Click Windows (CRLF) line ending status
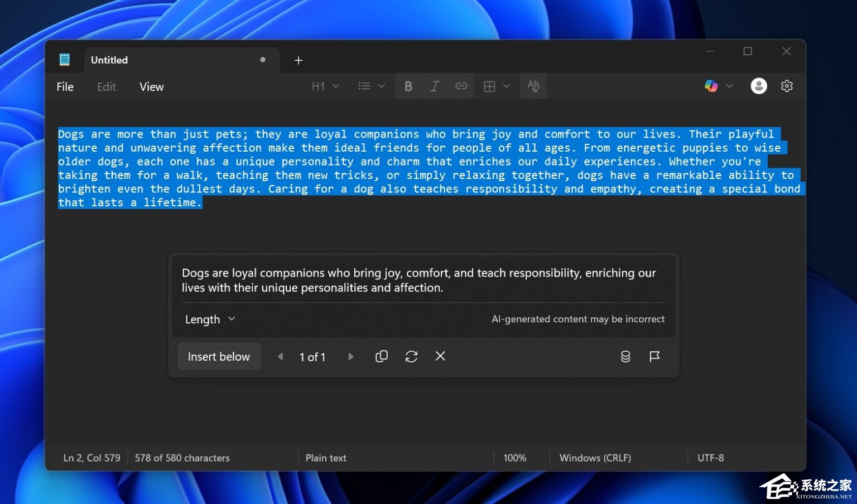Screen dimensions: 857x504 [595, 458]
